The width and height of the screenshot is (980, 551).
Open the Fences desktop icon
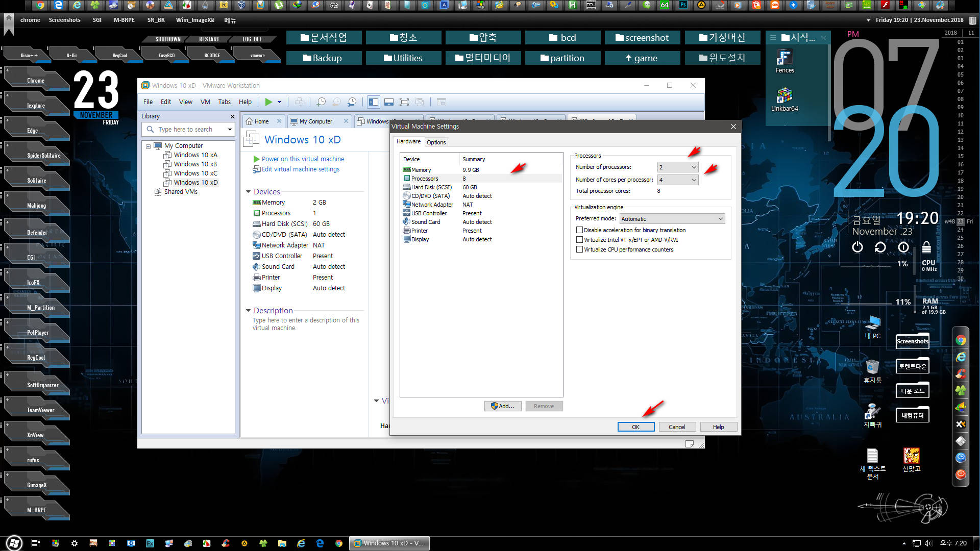click(785, 62)
